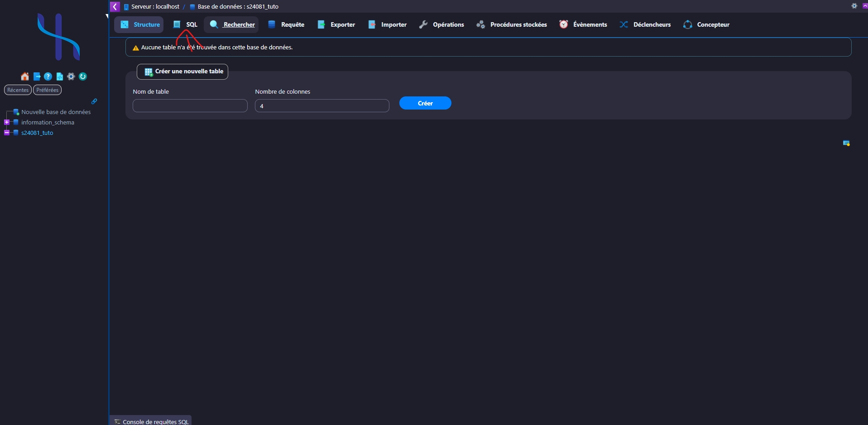Collapse the top menu with purple chevron
The height and width of the screenshot is (425, 868).
click(864, 6)
